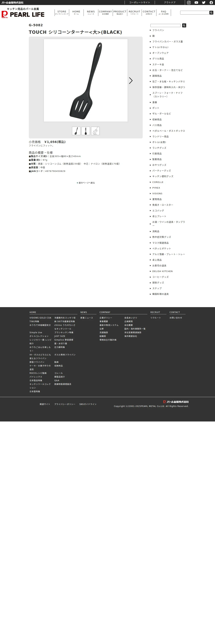Screen dimensions: 215x644
Task: Expand the フライパン category
Action: coord(158,30)
